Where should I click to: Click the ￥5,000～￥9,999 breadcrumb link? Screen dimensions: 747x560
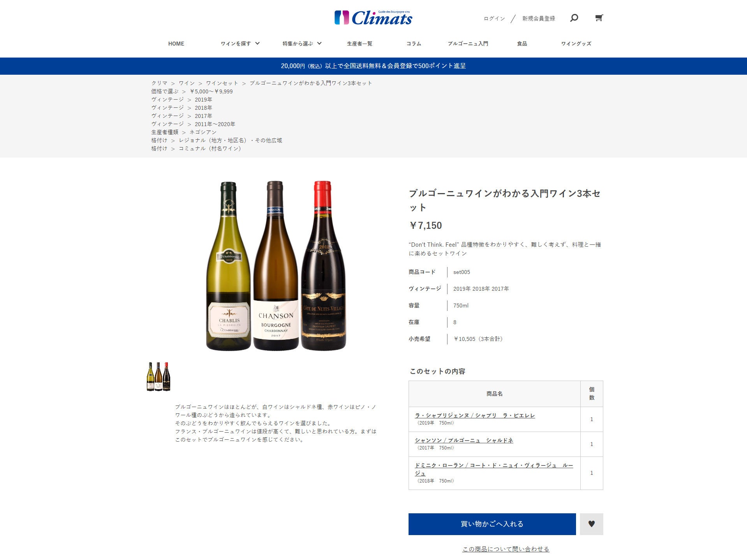pyautogui.click(x=211, y=91)
